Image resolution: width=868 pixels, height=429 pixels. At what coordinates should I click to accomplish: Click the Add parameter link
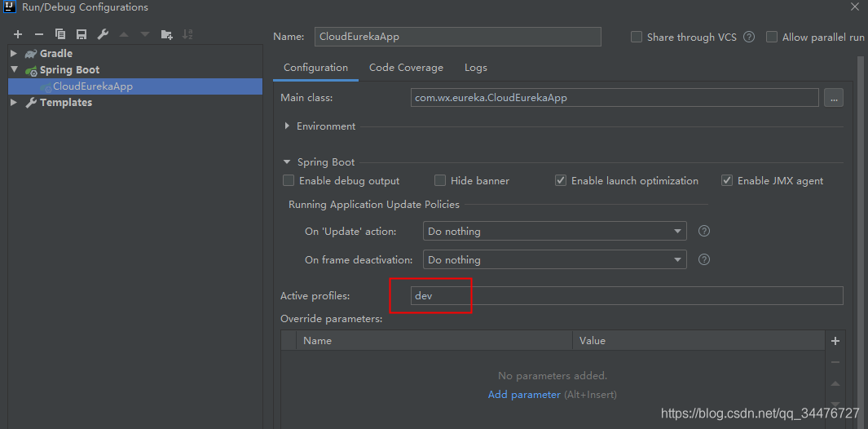tap(524, 395)
